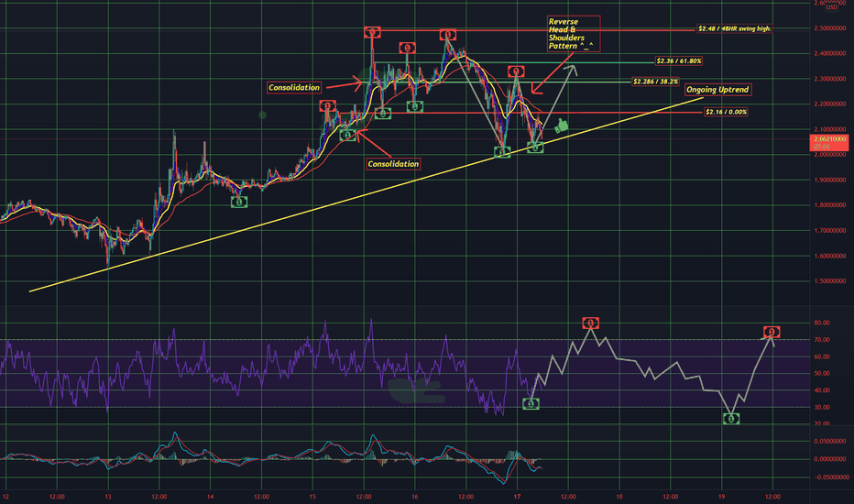The height and width of the screenshot is (504, 854).
Task: Click date 13 on the time axis
Action: coord(108,497)
